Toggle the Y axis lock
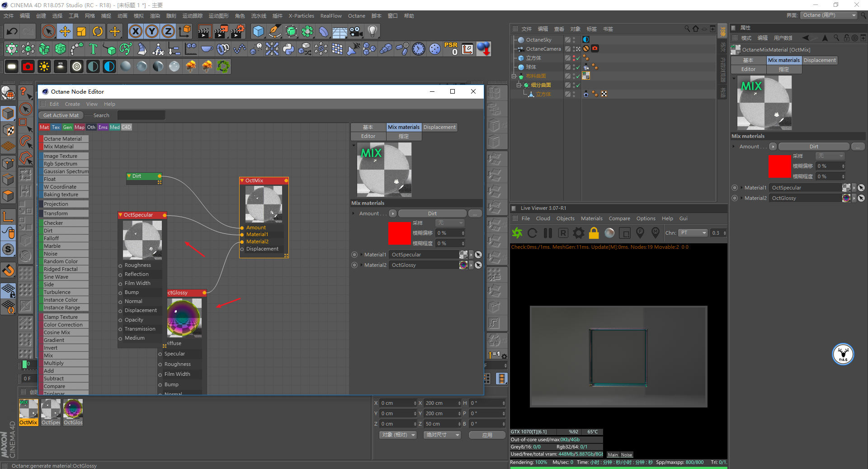Viewport: 868px width, 469px height. tap(152, 32)
